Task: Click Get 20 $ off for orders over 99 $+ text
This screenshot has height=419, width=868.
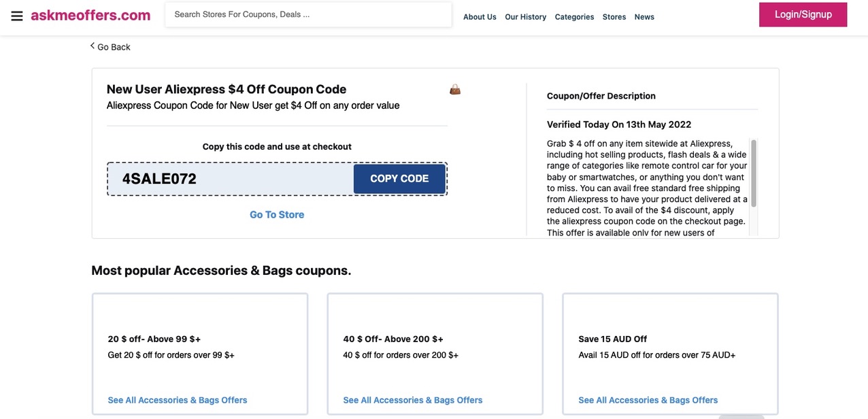Action: [x=171, y=355]
